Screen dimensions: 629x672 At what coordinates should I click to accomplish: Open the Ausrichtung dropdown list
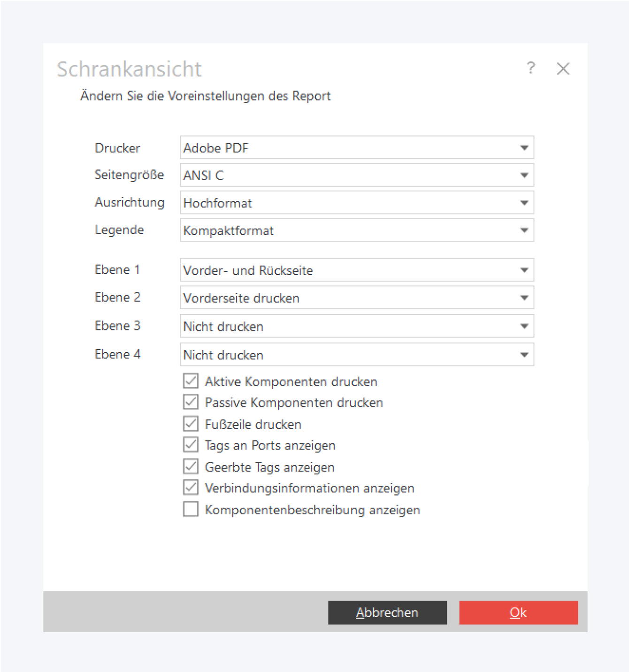524,203
